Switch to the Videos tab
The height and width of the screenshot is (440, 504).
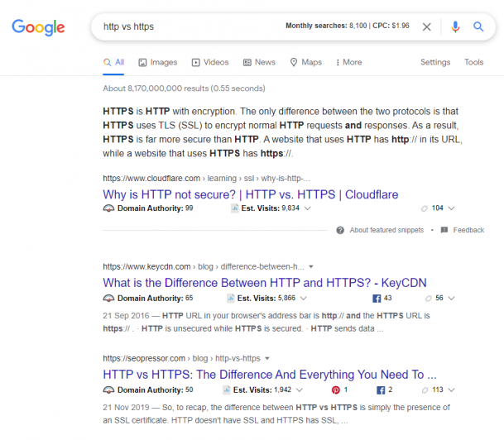click(210, 62)
